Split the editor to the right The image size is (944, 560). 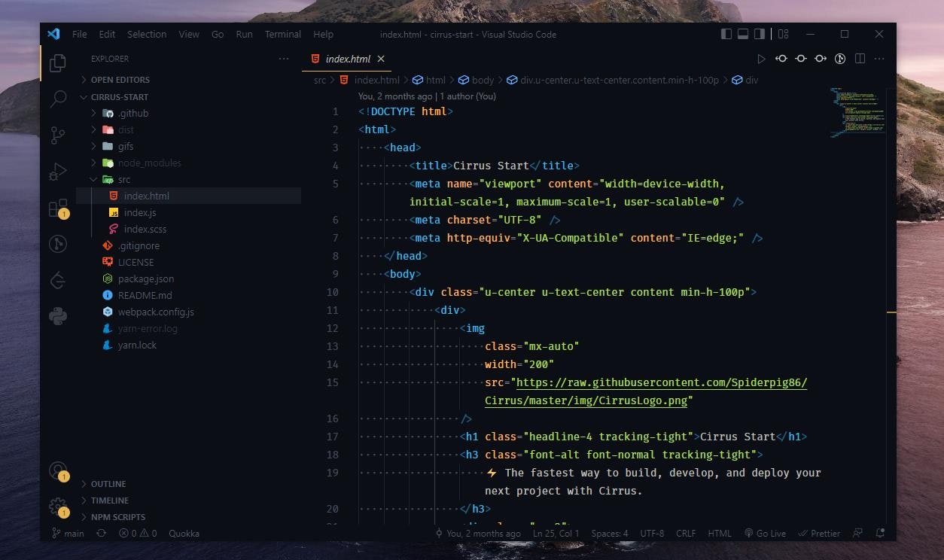(860, 59)
